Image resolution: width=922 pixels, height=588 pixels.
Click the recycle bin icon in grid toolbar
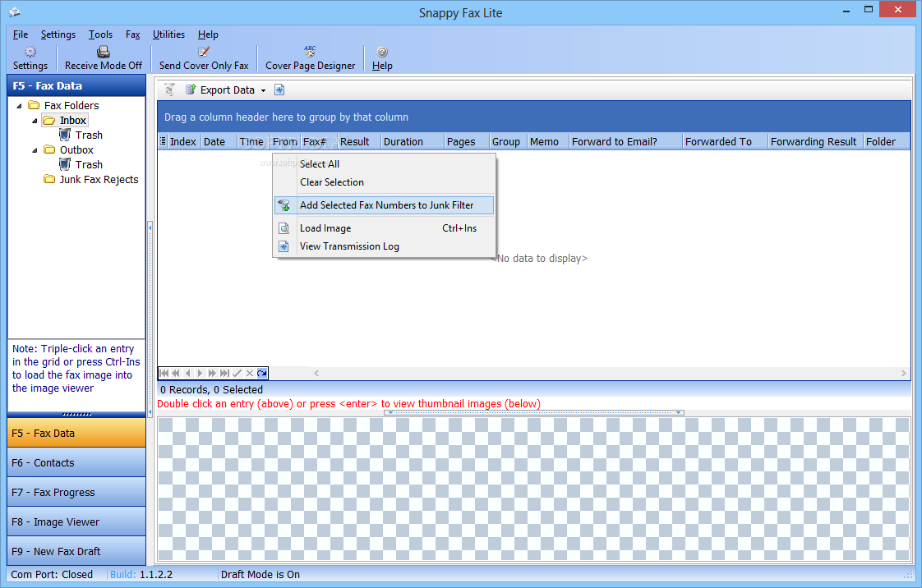(169, 90)
